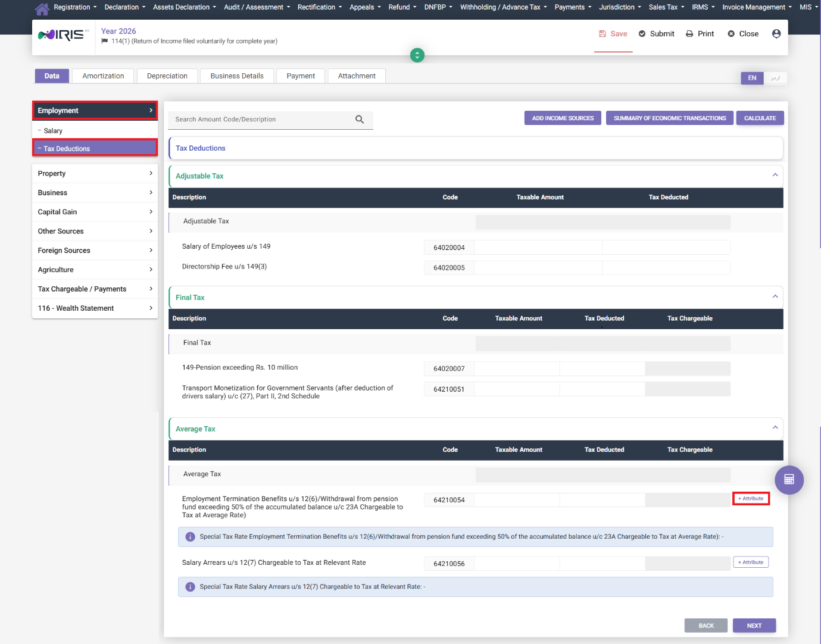The image size is (821, 644).
Task: Open the Appeals menu
Action: (x=365, y=7)
